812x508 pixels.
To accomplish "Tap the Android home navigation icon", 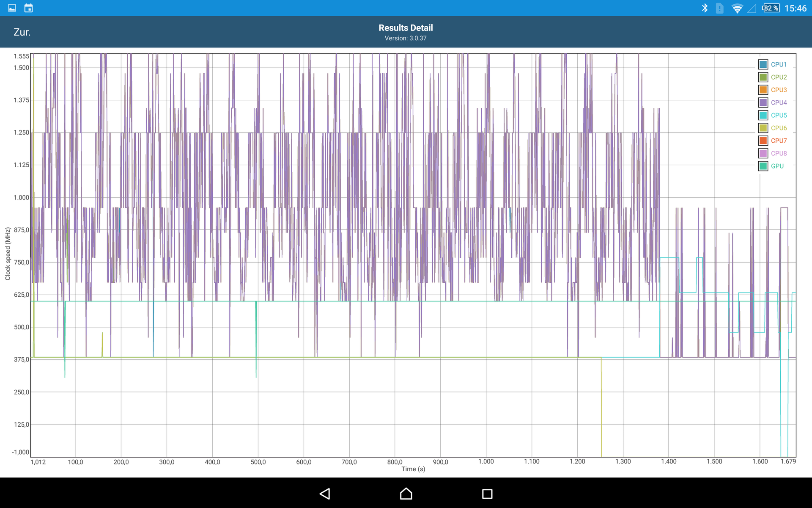I will (x=406, y=494).
